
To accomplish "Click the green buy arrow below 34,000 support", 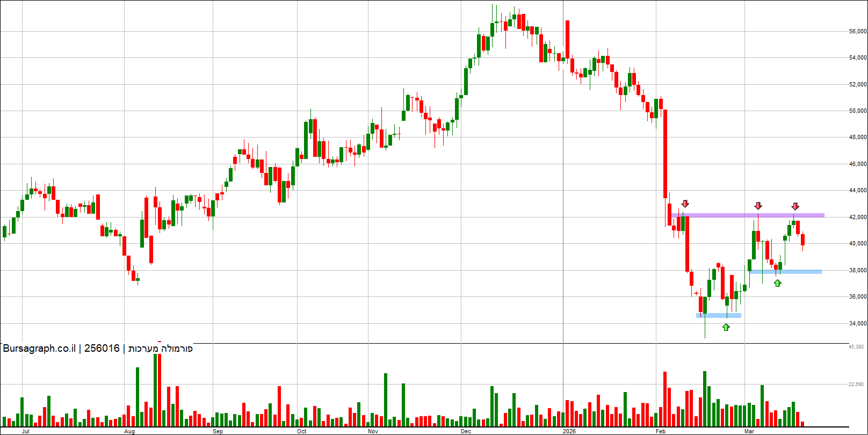I will click(x=726, y=327).
